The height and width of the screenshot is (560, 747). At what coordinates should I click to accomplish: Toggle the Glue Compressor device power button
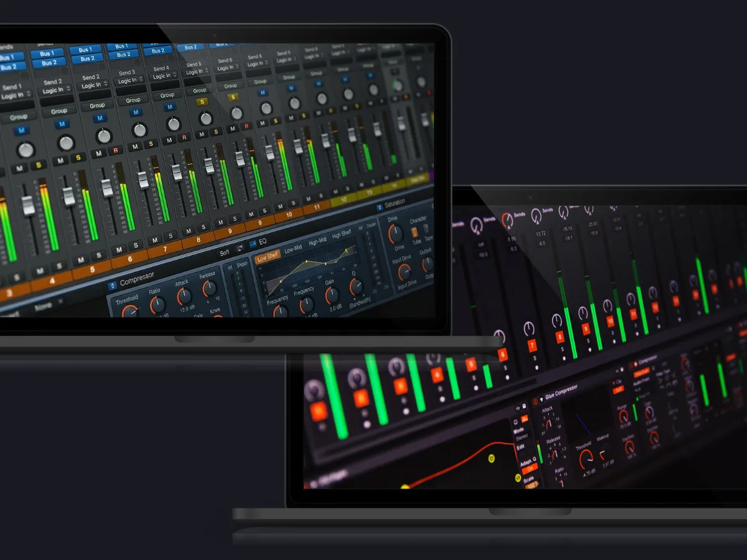click(535, 402)
